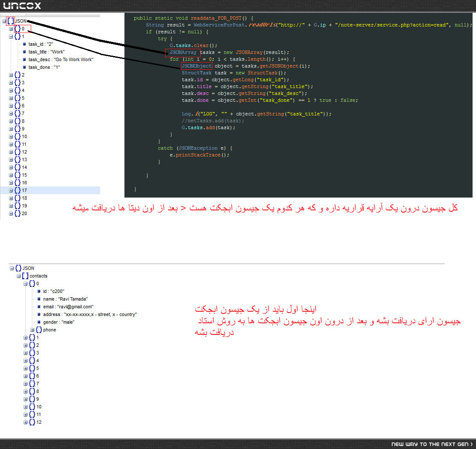The height and width of the screenshot is (449, 476).
Task: Click the contacts array bracket icon
Action: (x=25, y=276)
